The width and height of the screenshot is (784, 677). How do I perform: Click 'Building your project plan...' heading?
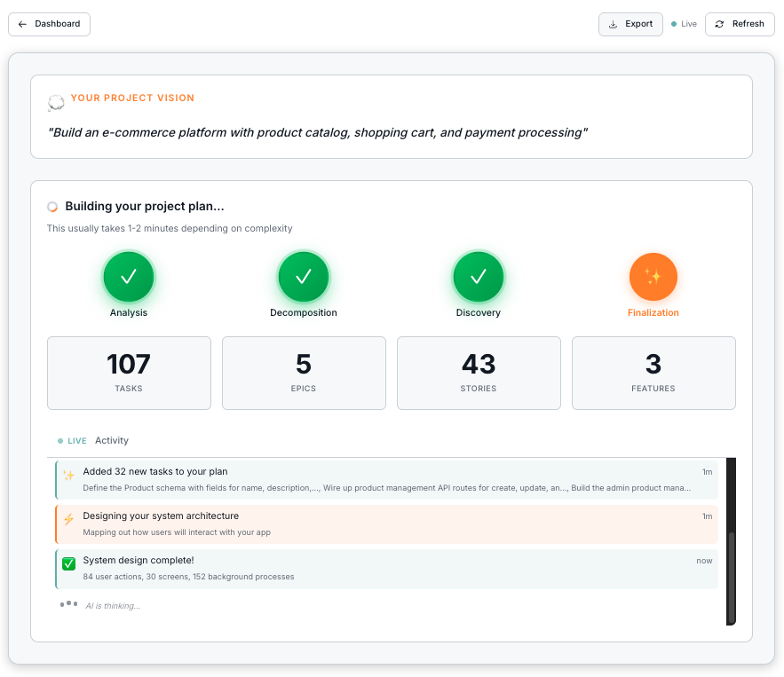click(x=145, y=207)
